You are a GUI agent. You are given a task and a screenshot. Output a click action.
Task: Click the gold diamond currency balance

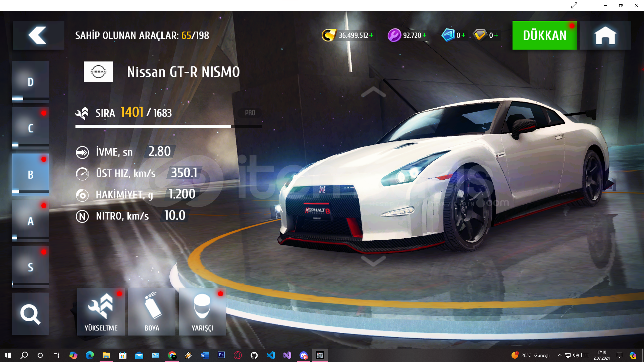click(486, 35)
